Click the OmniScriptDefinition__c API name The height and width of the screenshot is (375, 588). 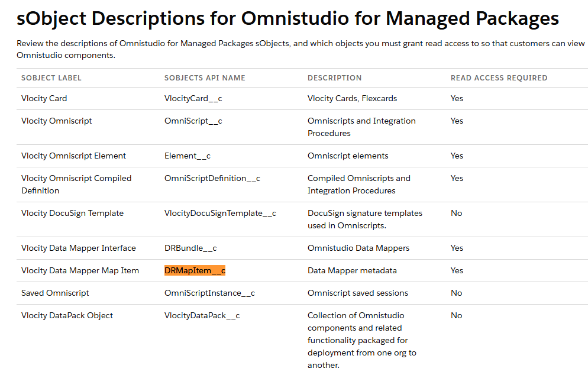coord(212,178)
